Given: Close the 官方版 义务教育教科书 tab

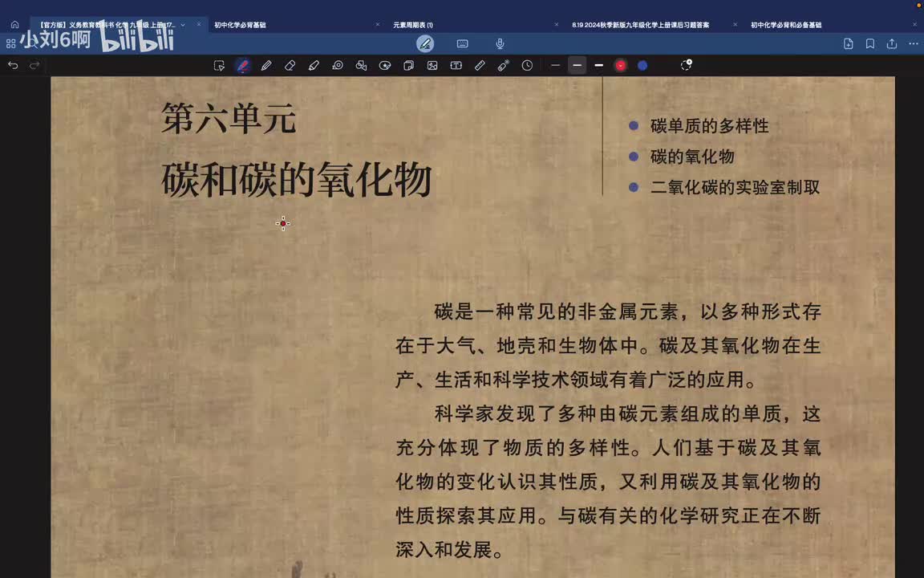Looking at the screenshot, I should pos(199,25).
